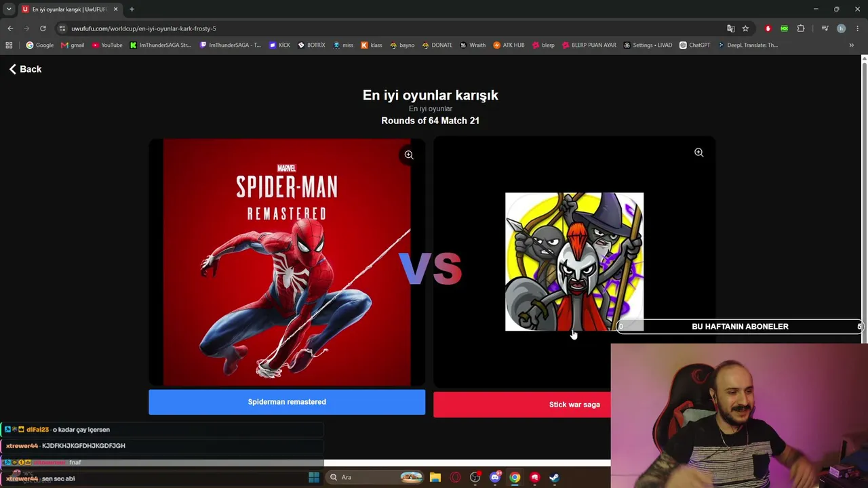Open the klass bookmark
Viewport: 868px width, 488px height.
pyautogui.click(x=371, y=45)
